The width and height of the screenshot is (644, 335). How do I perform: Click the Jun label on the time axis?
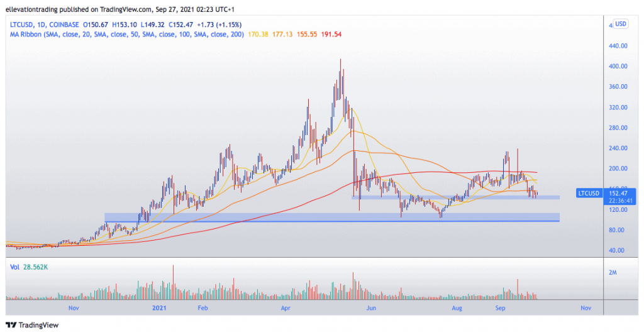(x=371, y=308)
